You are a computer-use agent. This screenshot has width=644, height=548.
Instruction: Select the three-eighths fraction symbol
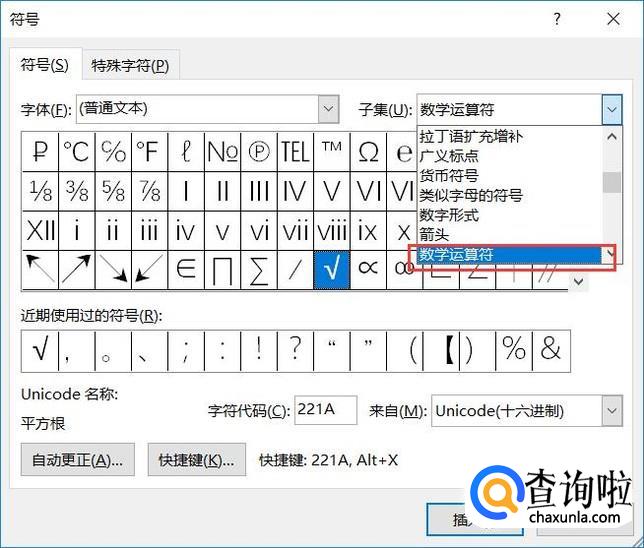[77, 191]
